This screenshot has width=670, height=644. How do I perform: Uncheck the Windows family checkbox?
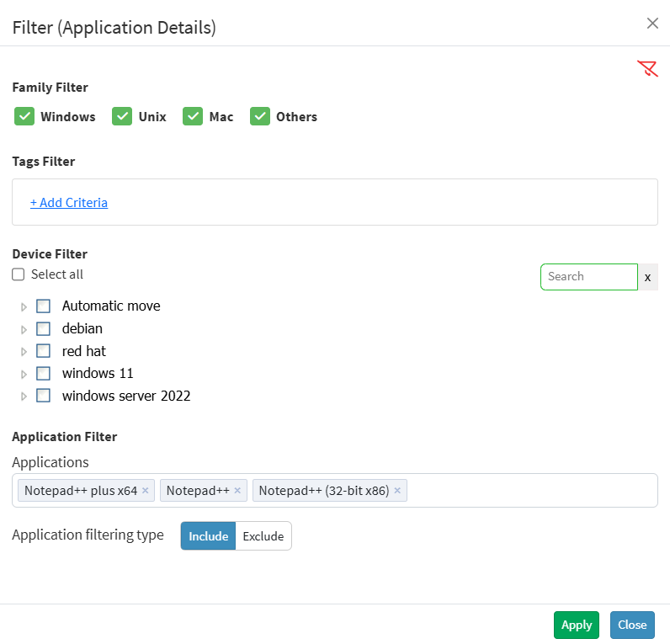24,116
